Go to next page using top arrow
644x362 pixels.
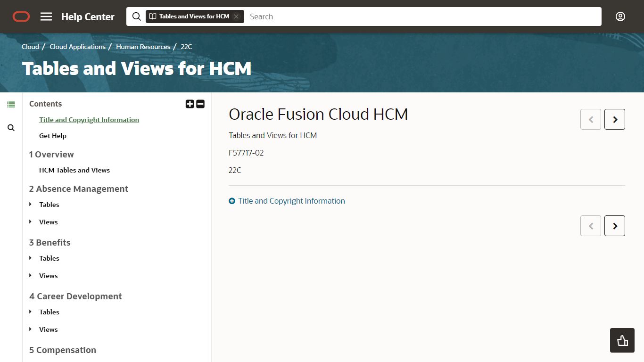(x=615, y=119)
